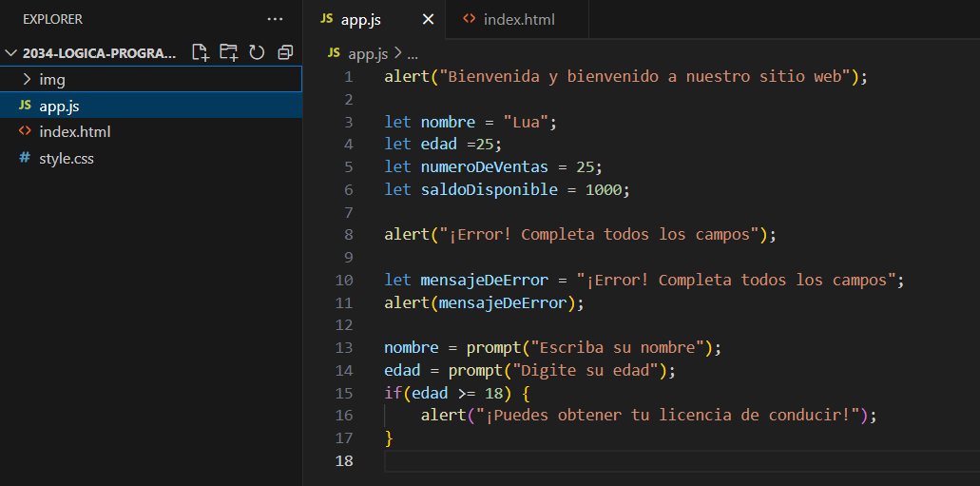Screen dimensions: 980x486
Task: Click the "Lua" string on line 3
Action: [x=526, y=122]
